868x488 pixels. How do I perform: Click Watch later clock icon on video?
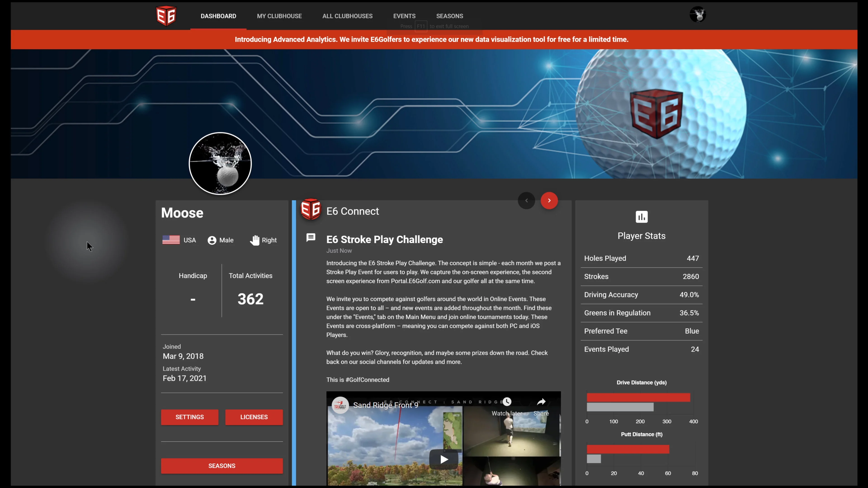[507, 401]
